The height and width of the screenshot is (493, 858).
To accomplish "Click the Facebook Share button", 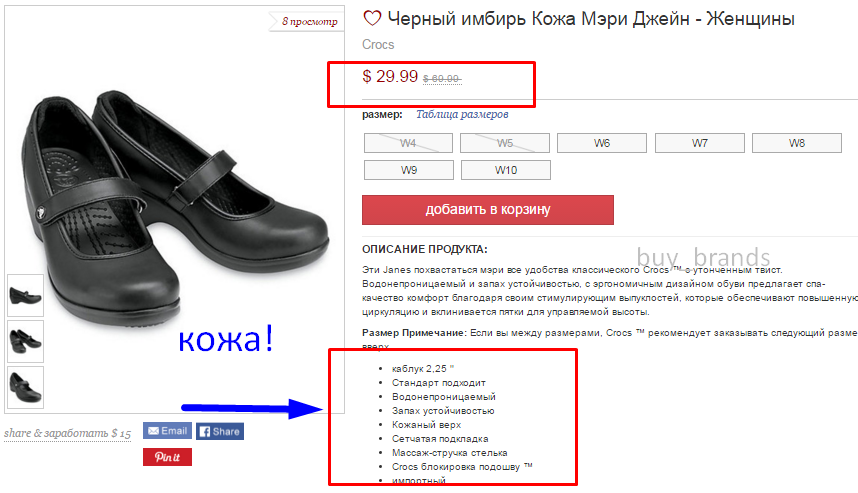I will point(220,431).
